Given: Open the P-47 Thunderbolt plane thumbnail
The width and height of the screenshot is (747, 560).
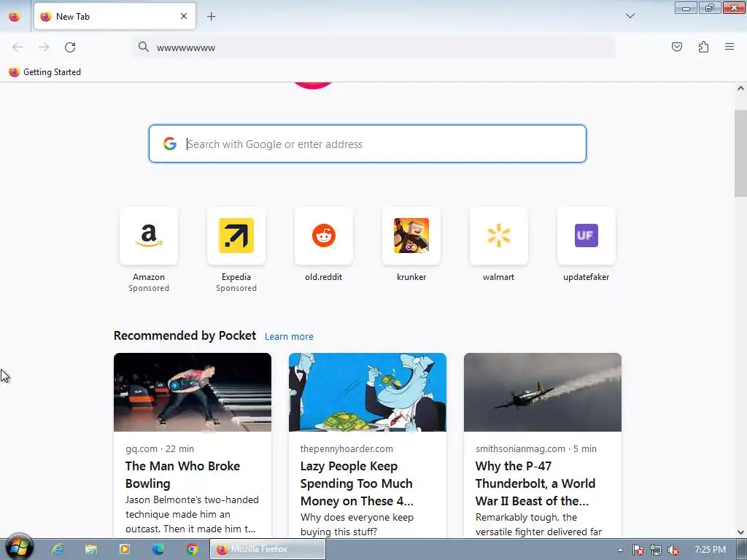Looking at the screenshot, I should [x=543, y=392].
